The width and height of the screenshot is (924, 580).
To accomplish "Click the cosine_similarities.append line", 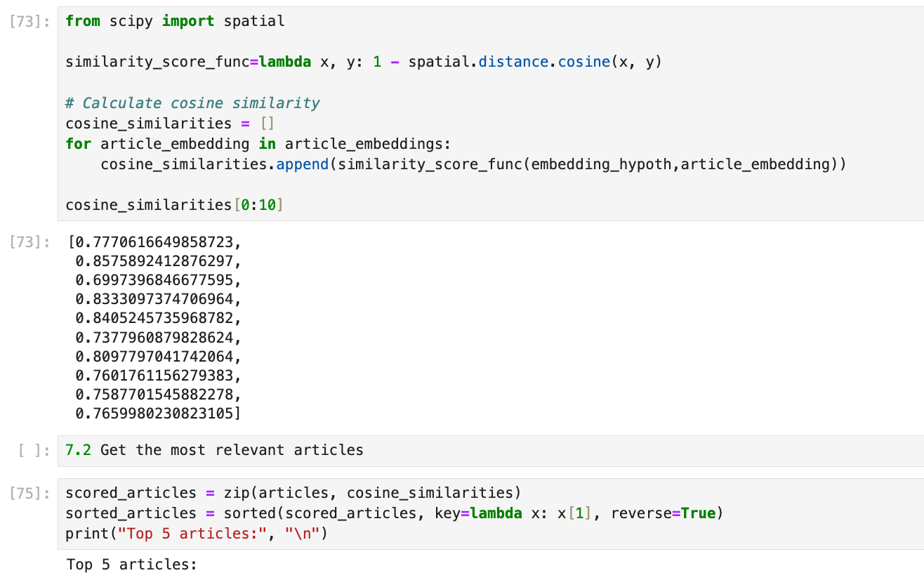I will 473,165.
